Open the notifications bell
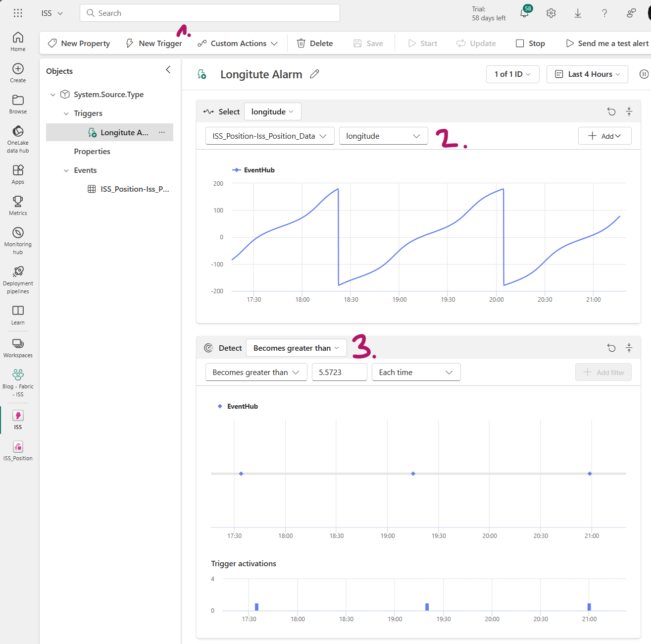The width and height of the screenshot is (651, 644). [525, 13]
